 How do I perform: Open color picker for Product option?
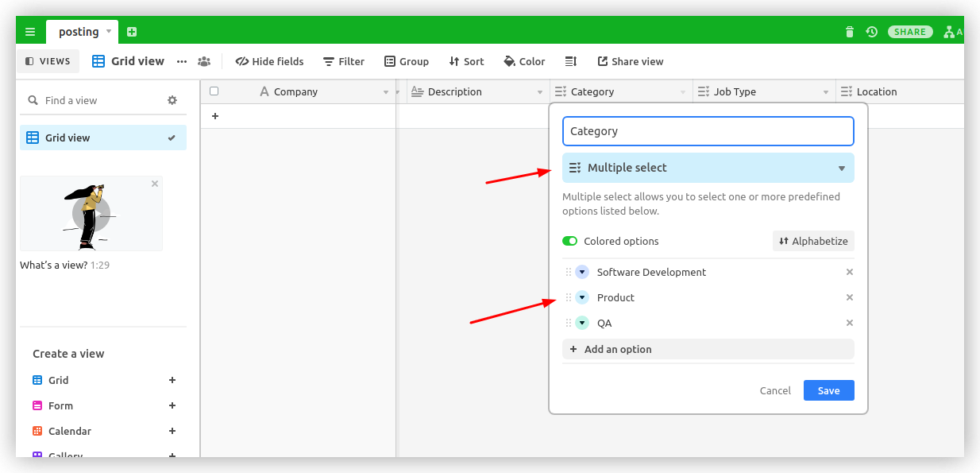[582, 297]
